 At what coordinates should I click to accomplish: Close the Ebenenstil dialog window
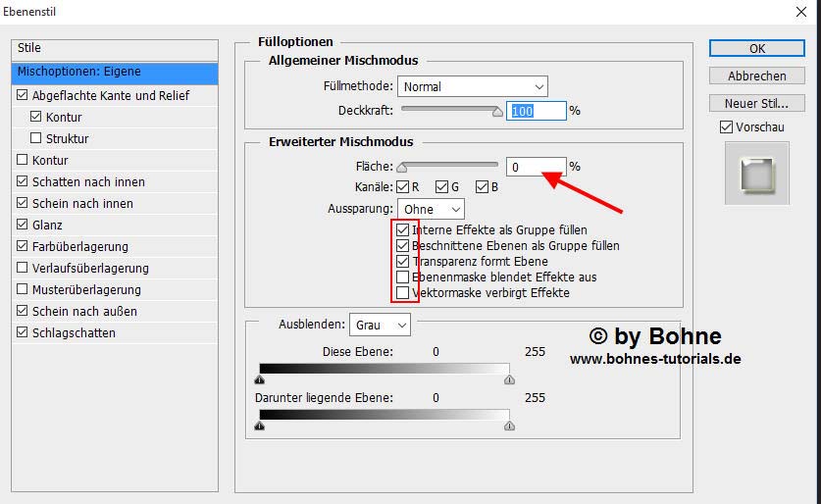tap(800, 13)
